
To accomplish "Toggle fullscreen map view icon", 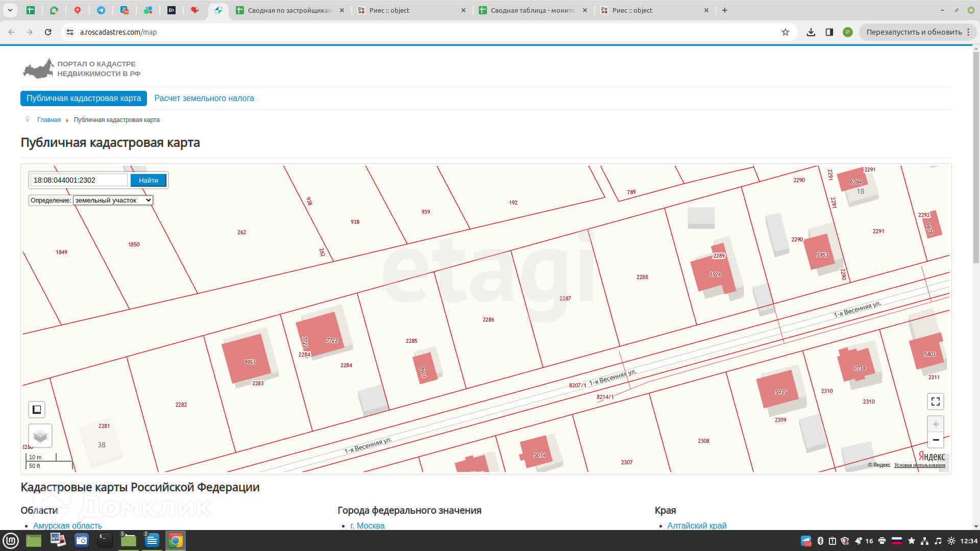I will pyautogui.click(x=935, y=402).
